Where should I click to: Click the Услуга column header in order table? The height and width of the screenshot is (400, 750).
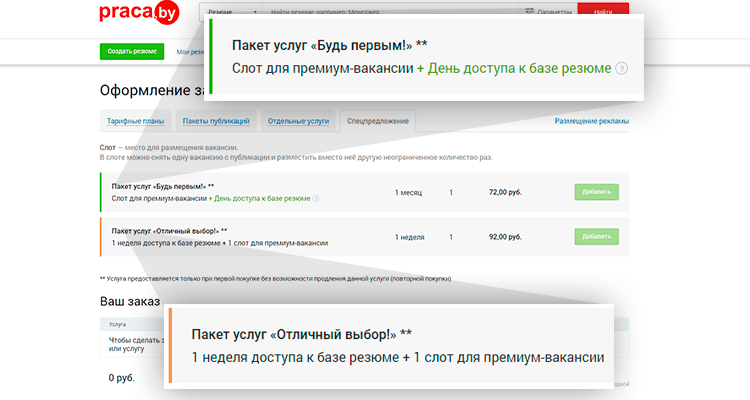[117, 324]
